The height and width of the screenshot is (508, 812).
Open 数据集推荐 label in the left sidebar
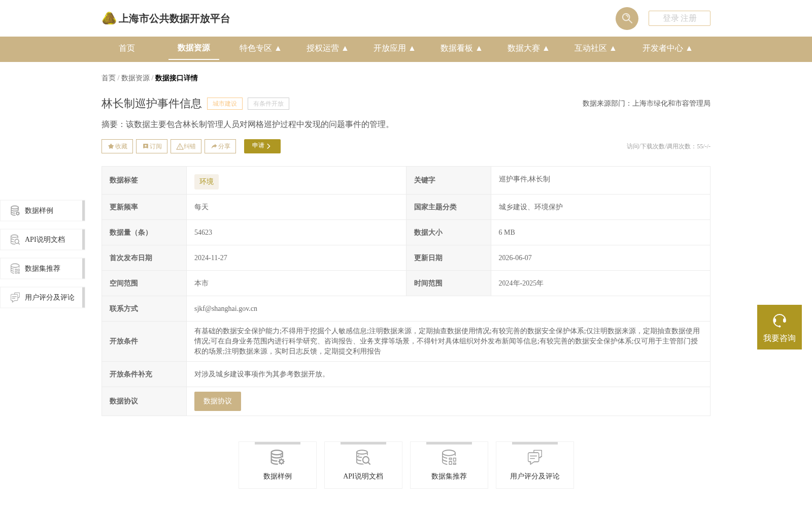[43, 269]
